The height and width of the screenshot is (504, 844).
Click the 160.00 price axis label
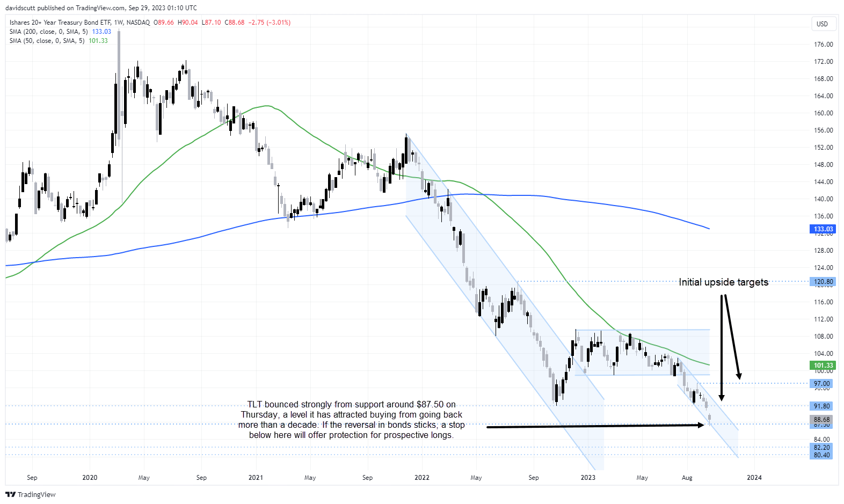point(823,113)
